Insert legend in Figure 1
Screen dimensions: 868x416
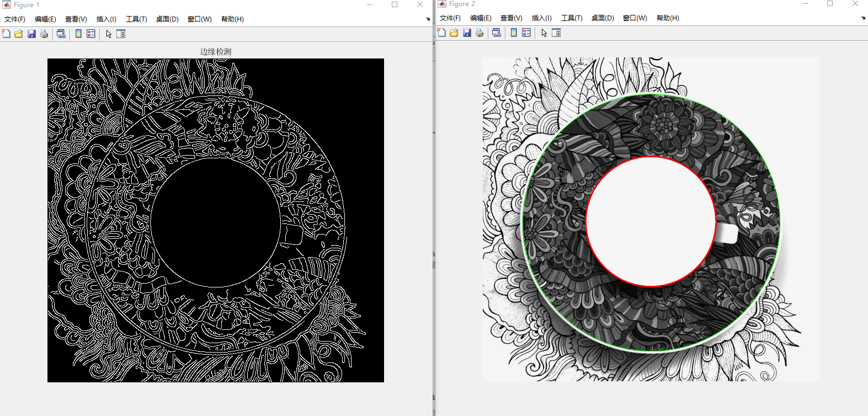91,34
